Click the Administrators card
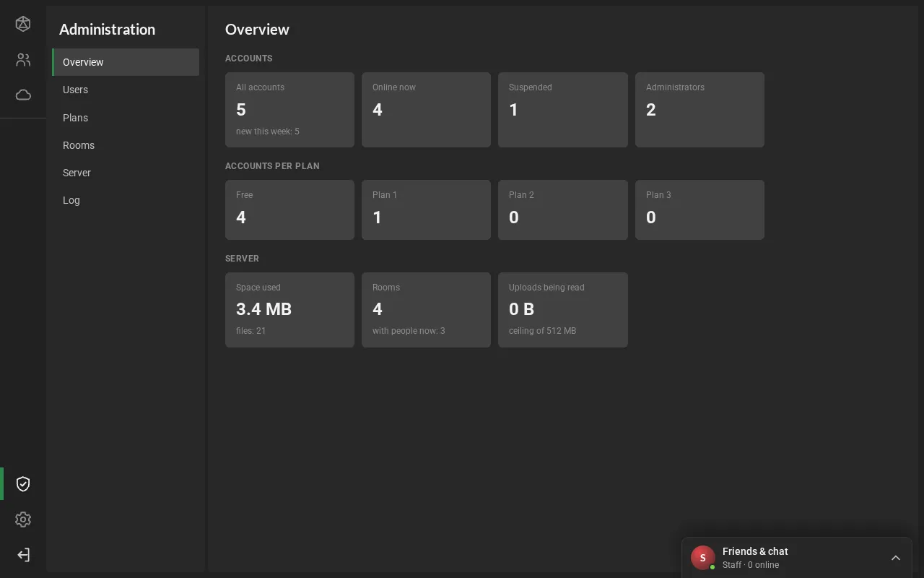 (x=699, y=110)
